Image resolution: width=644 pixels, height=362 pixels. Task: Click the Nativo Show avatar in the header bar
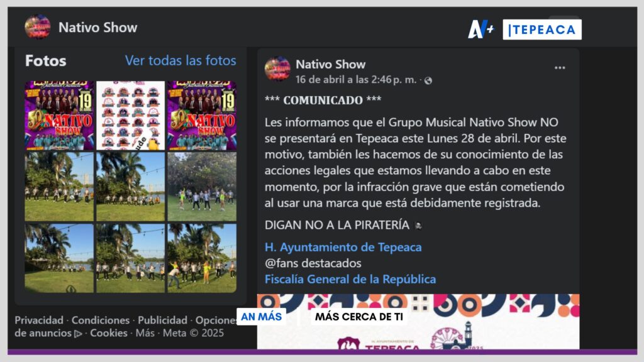(x=37, y=27)
